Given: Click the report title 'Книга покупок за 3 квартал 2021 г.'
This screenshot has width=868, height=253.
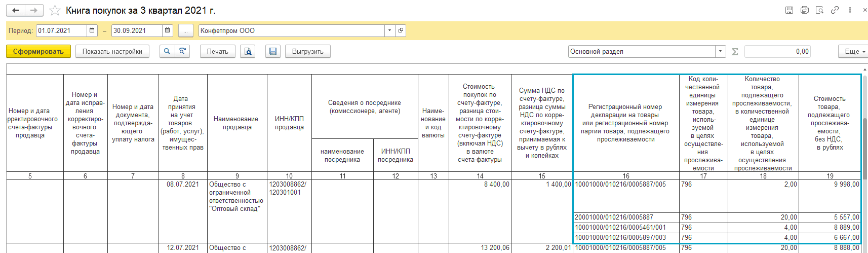Looking at the screenshot, I should tap(140, 10).
